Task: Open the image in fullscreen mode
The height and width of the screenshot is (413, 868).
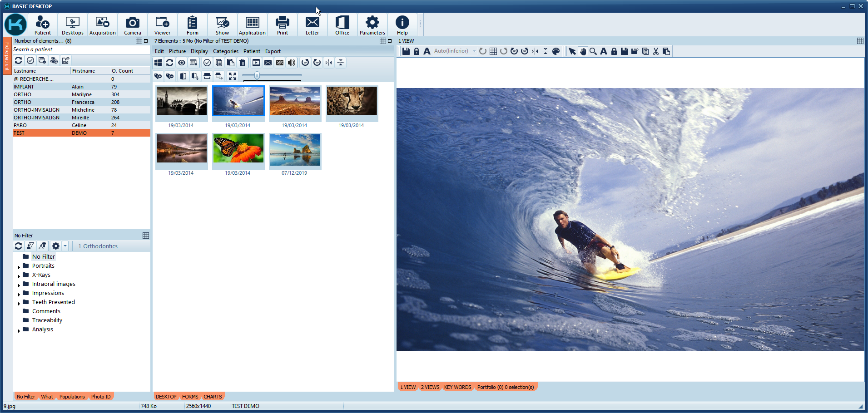Action: [232, 76]
